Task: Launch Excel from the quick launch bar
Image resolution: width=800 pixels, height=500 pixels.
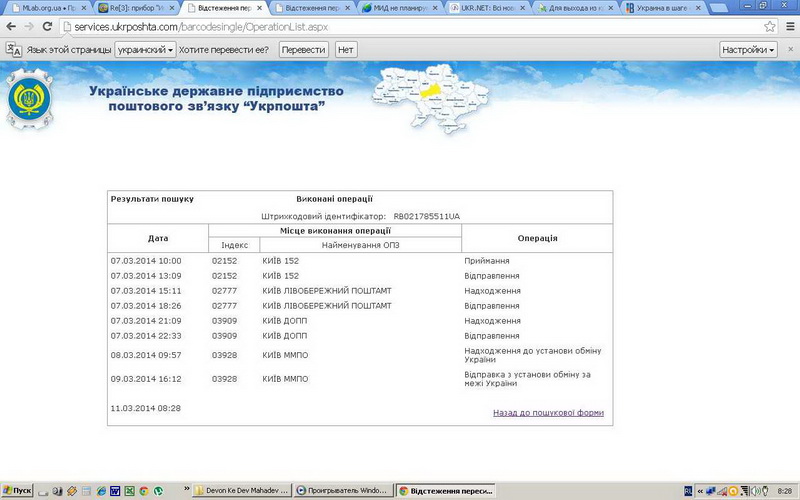Action: [129, 491]
